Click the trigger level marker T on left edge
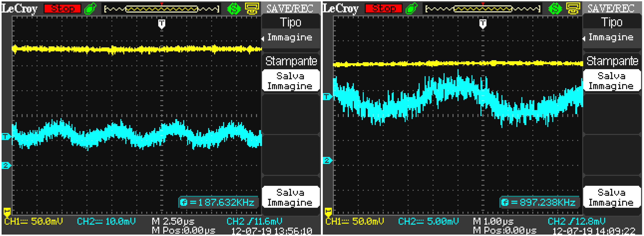 [x=5, y=136]
